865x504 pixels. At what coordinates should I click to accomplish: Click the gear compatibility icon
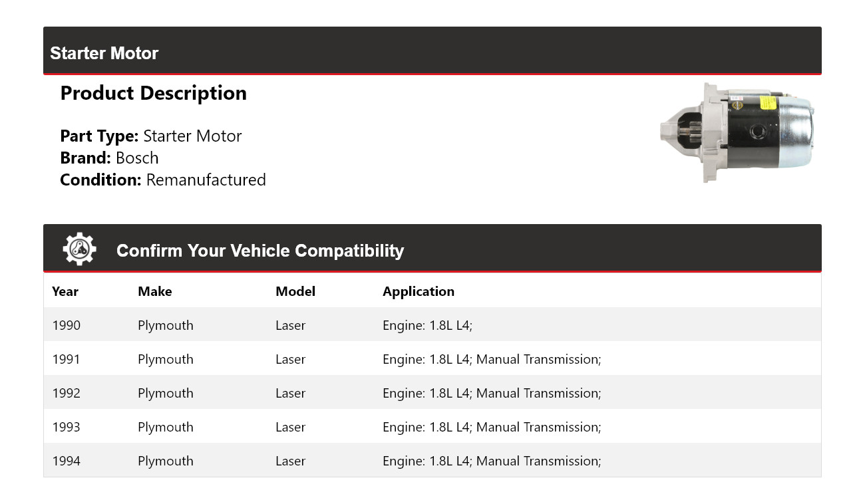(x=80, y=249)
